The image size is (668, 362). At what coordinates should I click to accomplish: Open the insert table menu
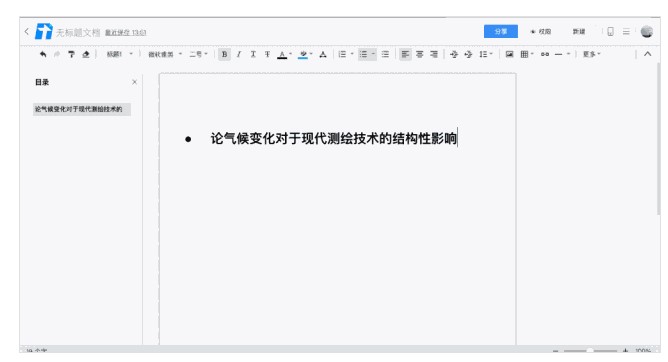click(x=527, y=54)
